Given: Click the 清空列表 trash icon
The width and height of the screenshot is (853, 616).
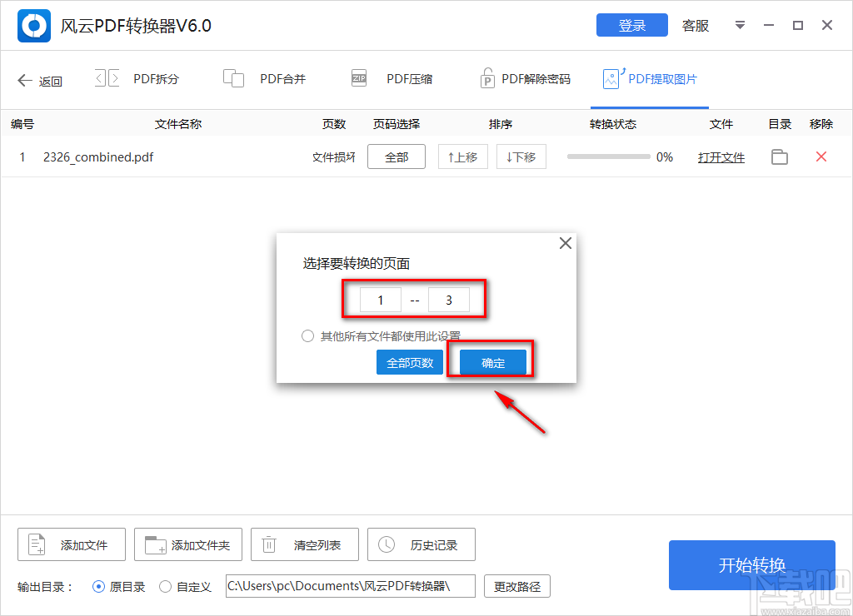Looking at the screenshot, I should coord(268,544).
